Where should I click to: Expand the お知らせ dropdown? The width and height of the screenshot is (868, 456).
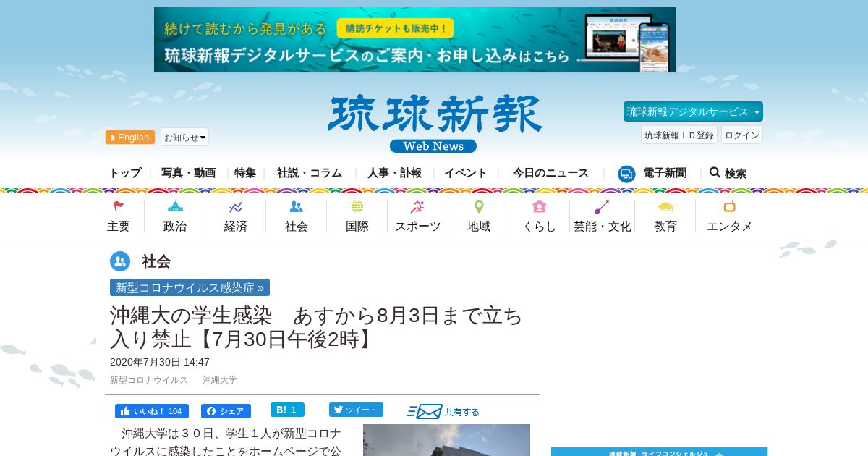(184, 137)
